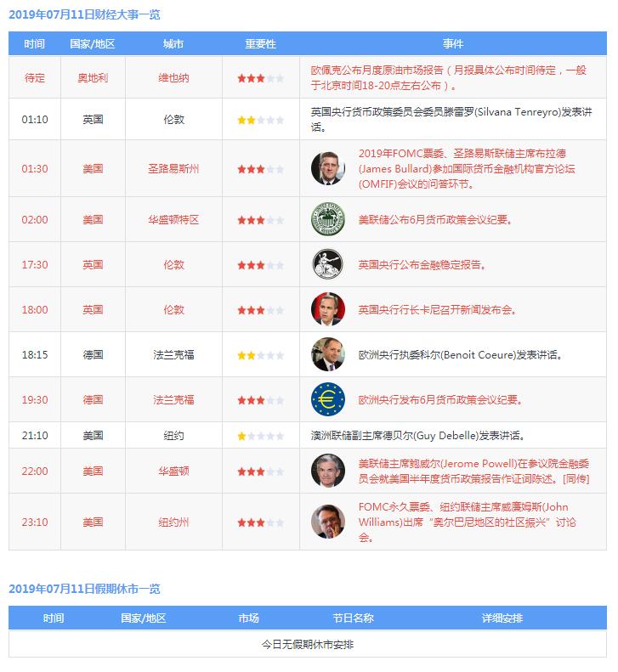Click 英国央行公布金融稳定报告 text

422,265
